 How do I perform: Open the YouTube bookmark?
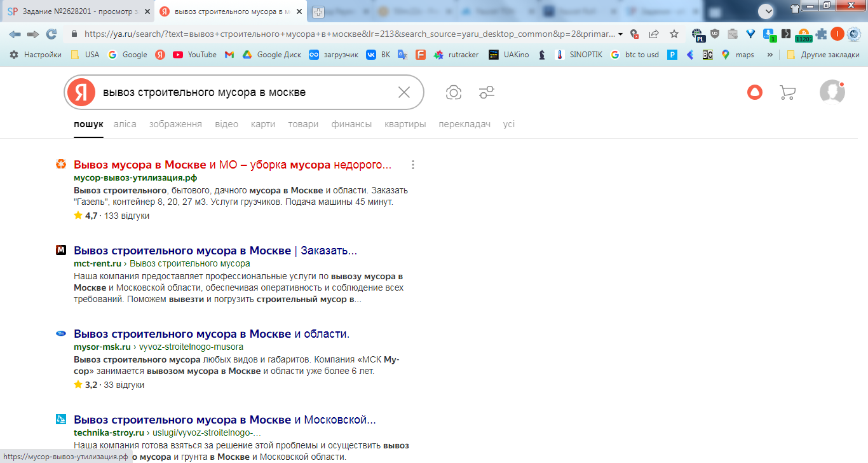[195, 55]
